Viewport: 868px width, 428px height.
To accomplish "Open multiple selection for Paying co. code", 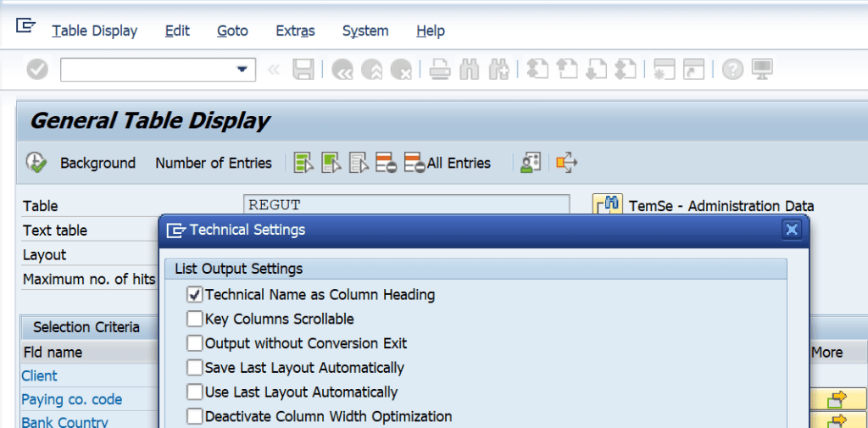I will (x=837, y=399).
